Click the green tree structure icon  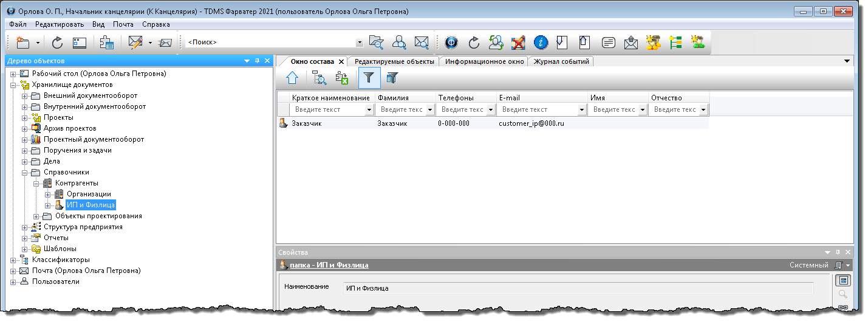675,43
